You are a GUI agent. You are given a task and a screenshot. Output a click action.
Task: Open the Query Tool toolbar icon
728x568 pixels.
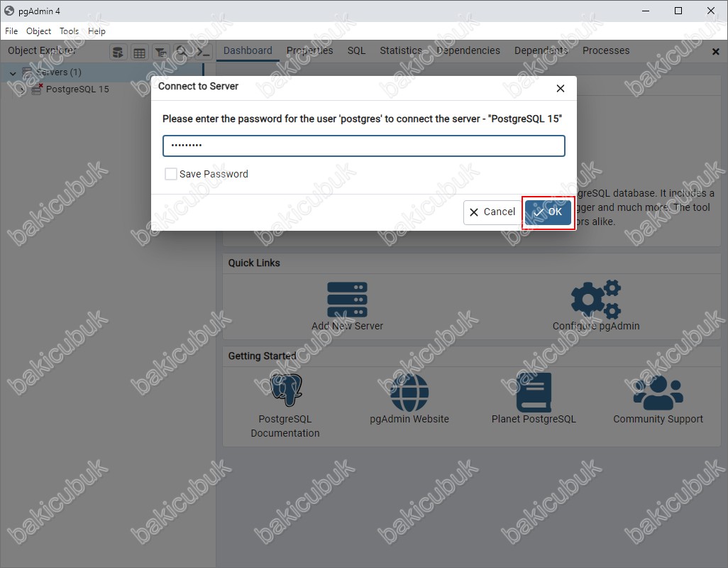(118, 53)
